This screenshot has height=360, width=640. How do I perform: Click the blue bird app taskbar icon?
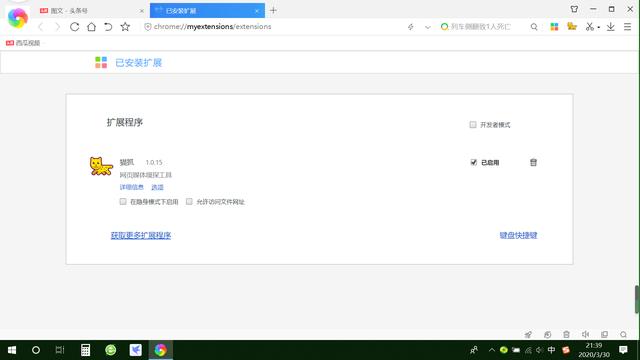[136, 350]
